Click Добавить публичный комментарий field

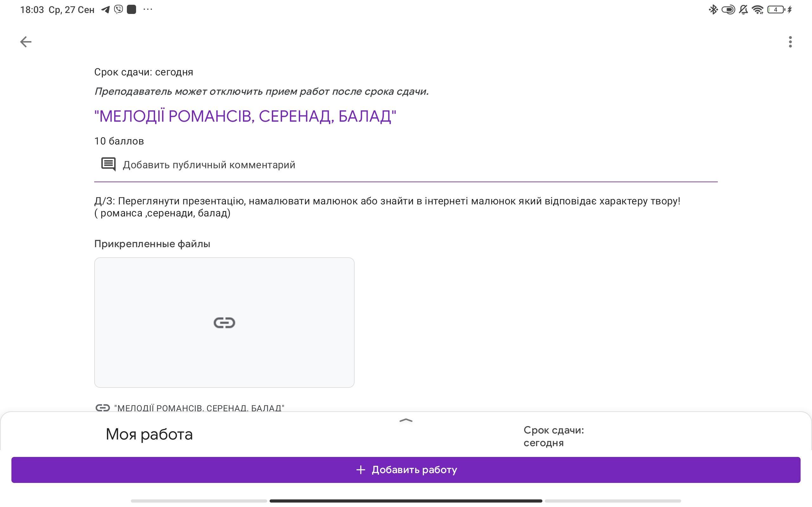(x=209, y=165)
